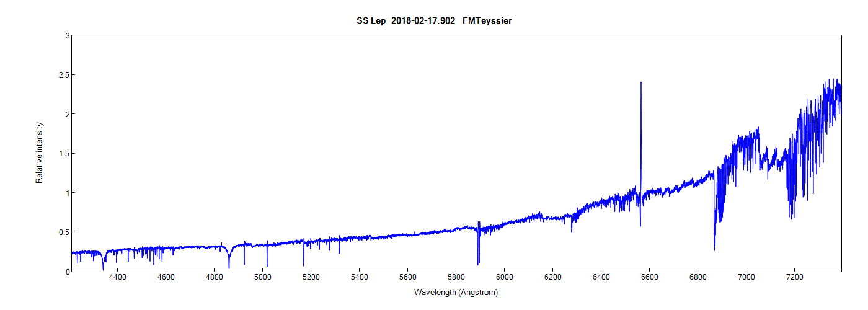Click the narrow absorption line near 5170 Angstrom
This screenshot has height=310, width=868.
[303, 265]
